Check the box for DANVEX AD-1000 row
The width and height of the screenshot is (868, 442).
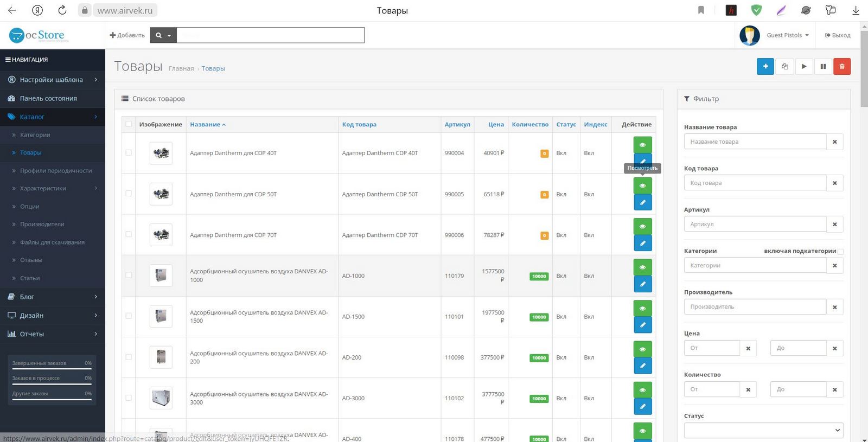click(129, 275)
